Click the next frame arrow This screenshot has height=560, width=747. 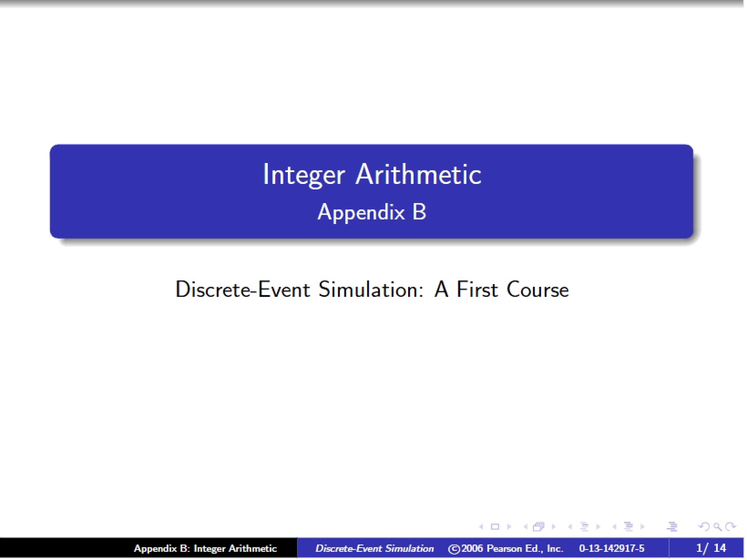tap(554, 527)
